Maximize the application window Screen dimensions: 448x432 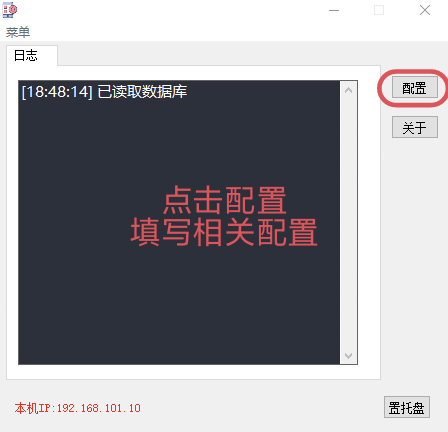coord(379,10)
